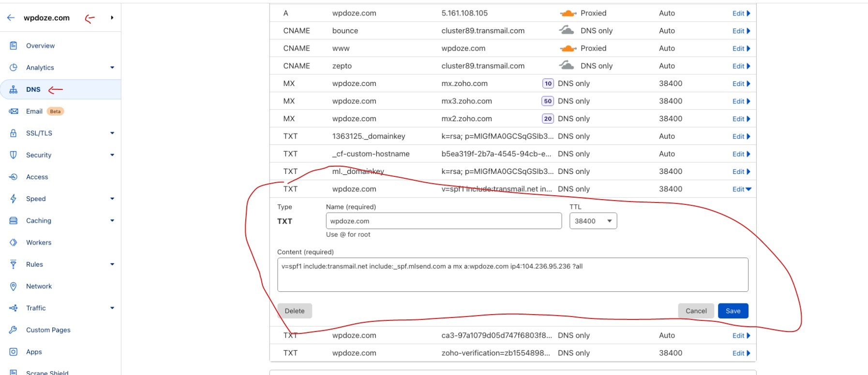Image resolution: width=868 pixels, height=375 pixels.
Task: Save the TXT record changes
Action: (733, 311)
